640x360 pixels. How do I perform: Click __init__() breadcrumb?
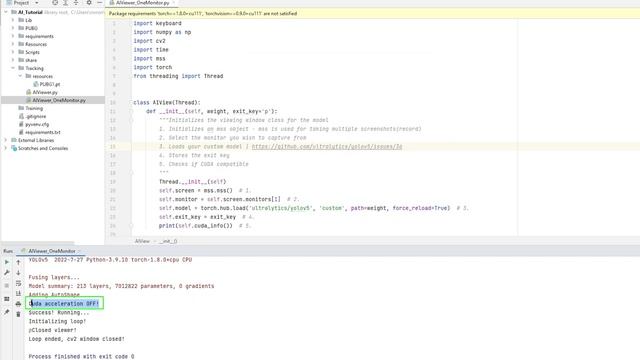tap(168, 241)
